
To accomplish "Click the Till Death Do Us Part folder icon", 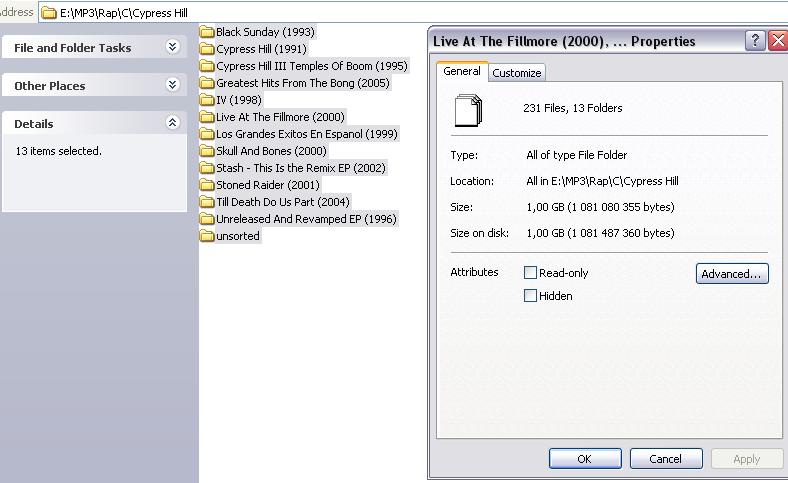I will 207,202.
